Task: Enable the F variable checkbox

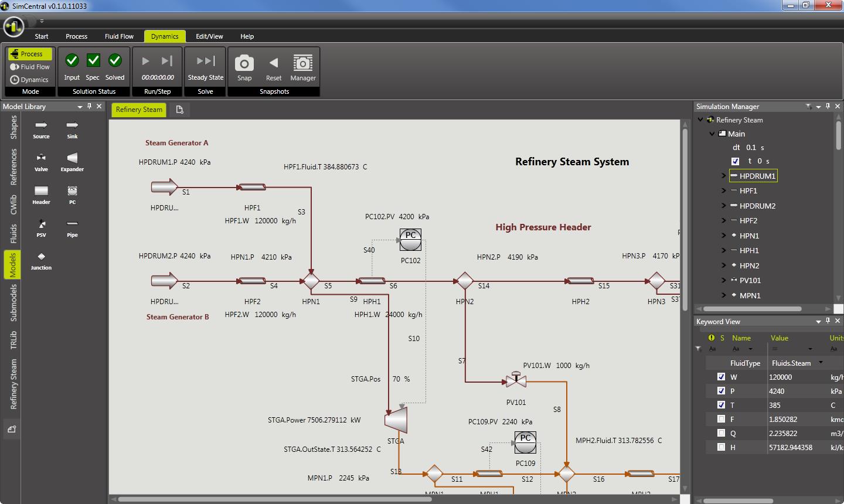Action: point(722,419)
